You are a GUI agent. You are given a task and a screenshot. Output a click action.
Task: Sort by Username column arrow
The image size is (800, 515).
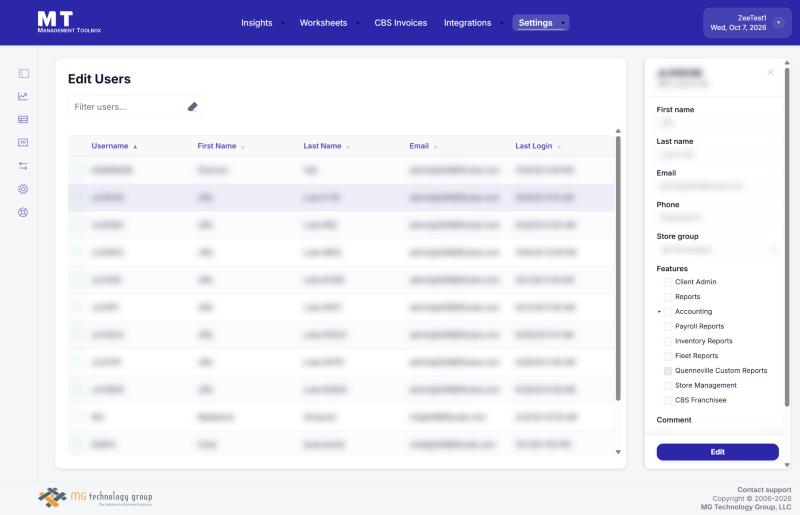pos(135,147)
